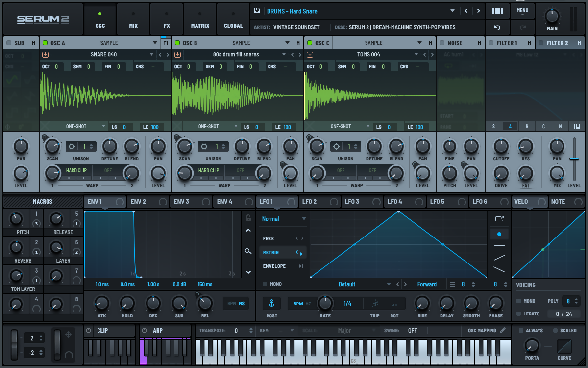Viewport: 588px width, 368px height.
Task: Click the filter keytrack piano icon
Action: 577,126
